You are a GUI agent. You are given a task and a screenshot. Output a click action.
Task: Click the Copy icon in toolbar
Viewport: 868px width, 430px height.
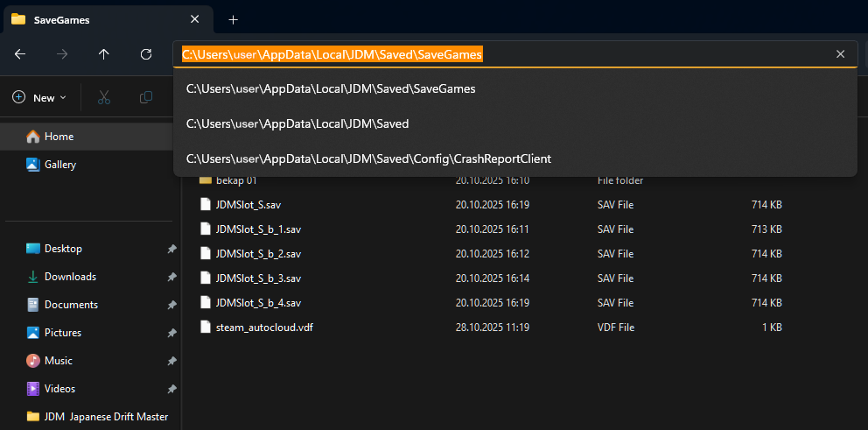tap(146, 97)
